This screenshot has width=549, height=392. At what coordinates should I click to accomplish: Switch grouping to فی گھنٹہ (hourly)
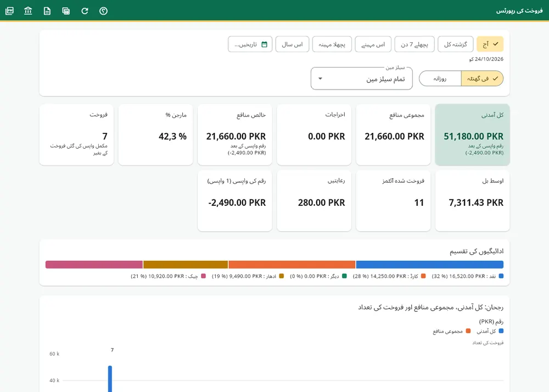482,79
